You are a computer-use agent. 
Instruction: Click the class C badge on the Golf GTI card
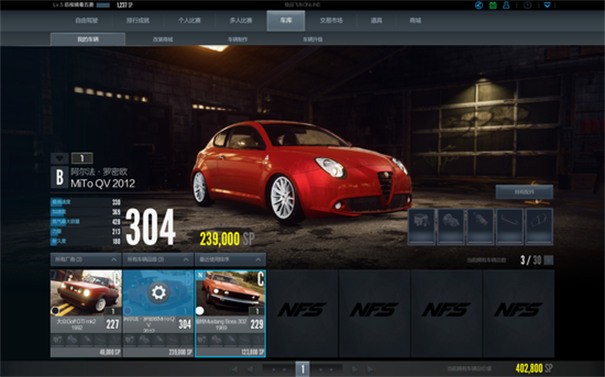tap(117, 279)
